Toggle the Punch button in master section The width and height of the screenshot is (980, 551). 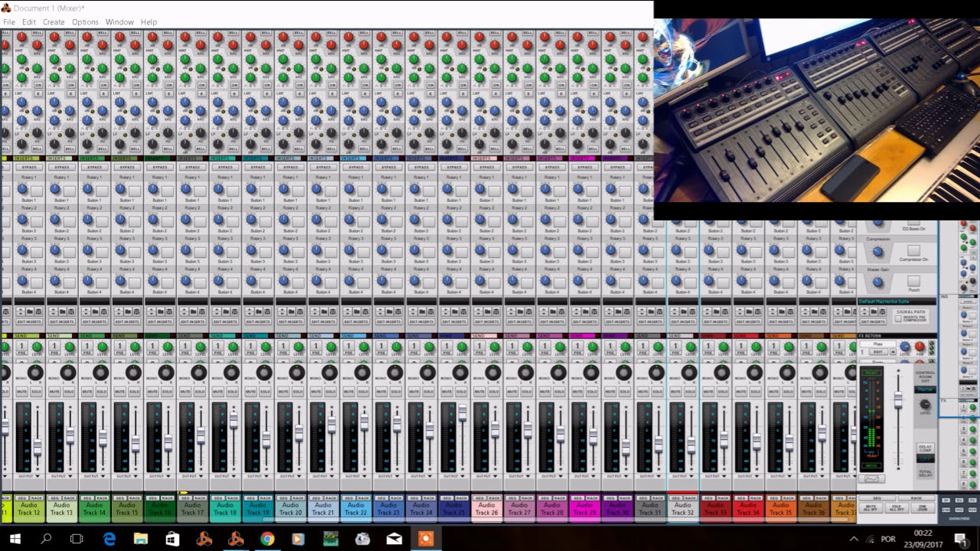coord(913,281)
